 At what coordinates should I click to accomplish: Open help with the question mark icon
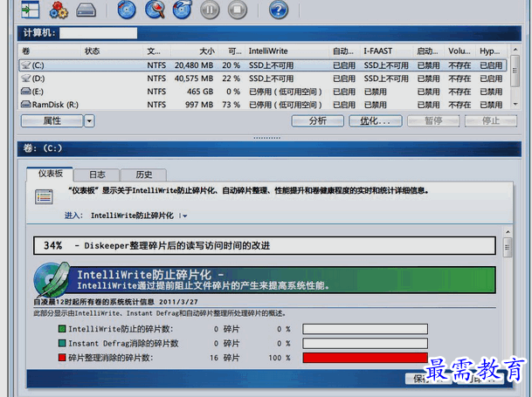point(279,10)
